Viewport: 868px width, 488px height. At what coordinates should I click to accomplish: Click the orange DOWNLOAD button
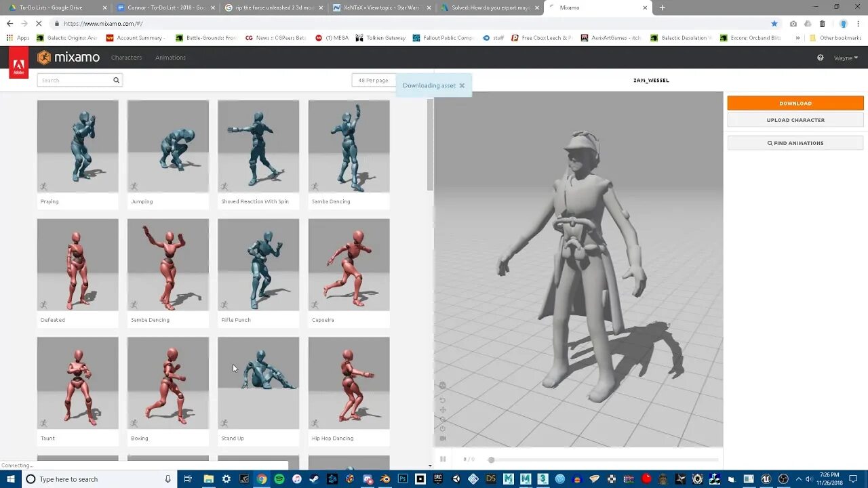pos(795,103)
